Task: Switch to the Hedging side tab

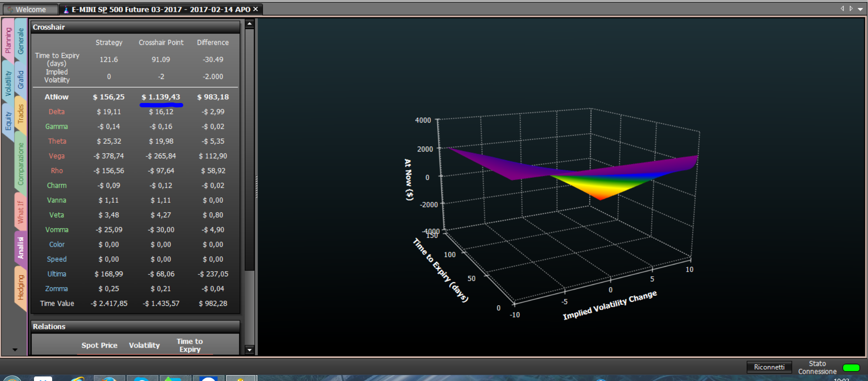Action: click(20, 288)
